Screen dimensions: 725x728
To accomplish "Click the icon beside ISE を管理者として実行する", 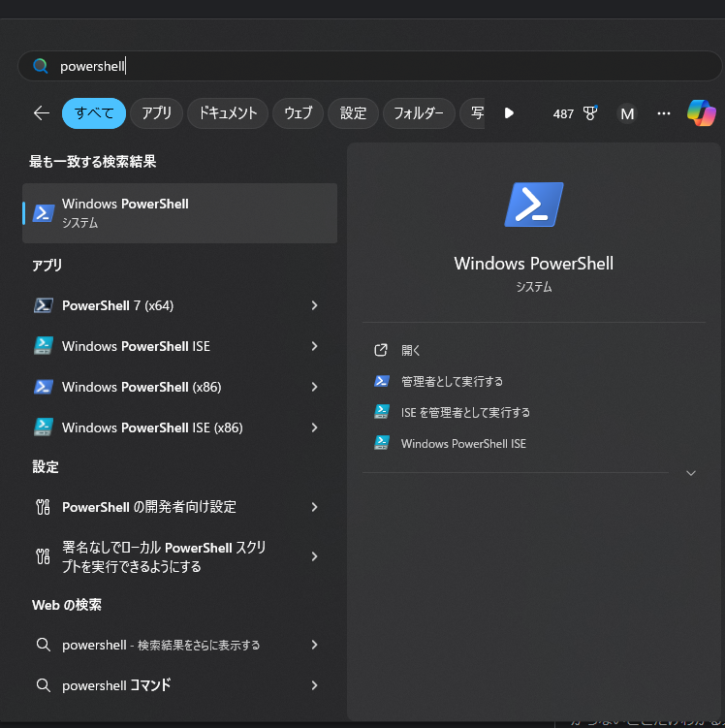I will (x=382, y=412).
